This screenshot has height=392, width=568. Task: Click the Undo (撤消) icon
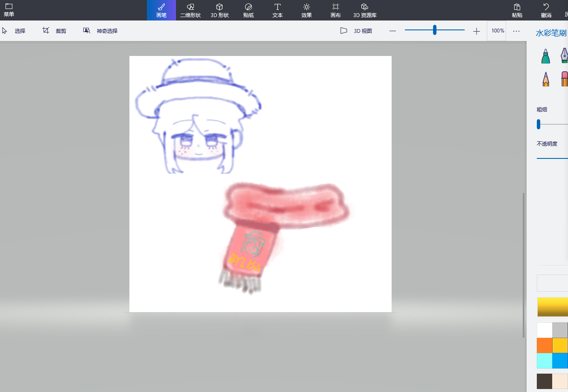pyautogui.click(x=546, y=10)
